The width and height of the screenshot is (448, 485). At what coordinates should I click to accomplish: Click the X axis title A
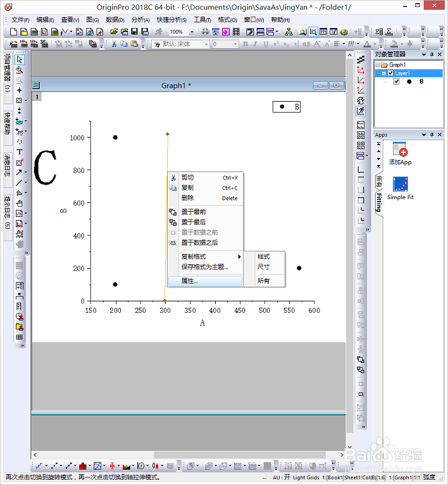202,323
